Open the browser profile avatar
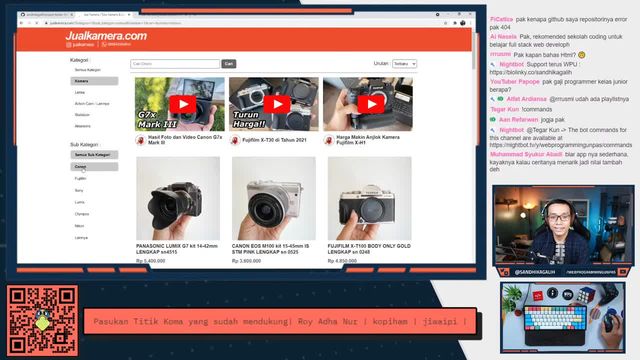 tap(463, 23)
